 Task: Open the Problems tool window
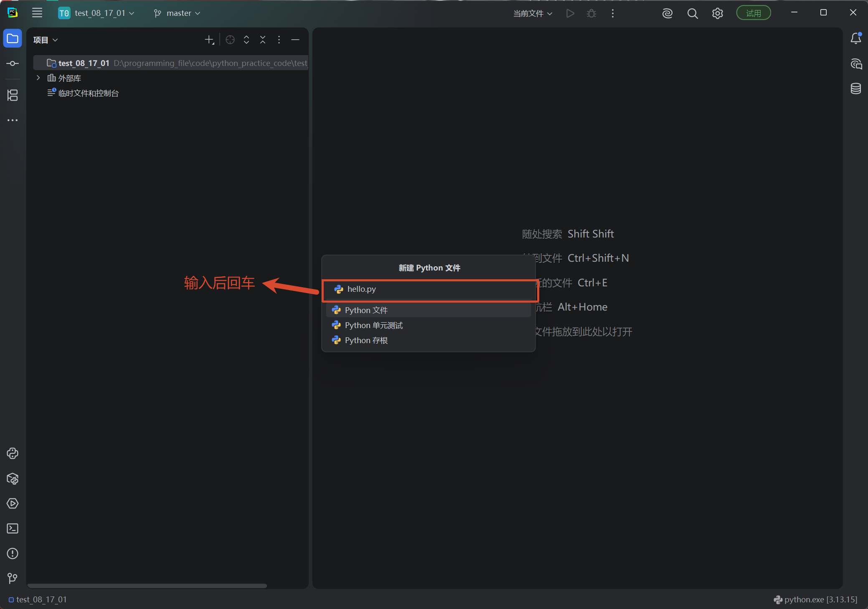tap(13, 553)
